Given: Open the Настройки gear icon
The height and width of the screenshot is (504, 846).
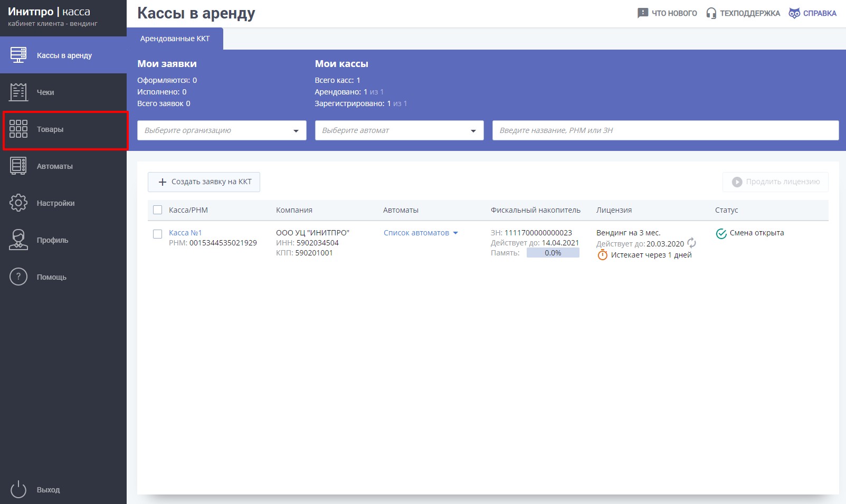Looking at the screenshot, I should (18, 203).
